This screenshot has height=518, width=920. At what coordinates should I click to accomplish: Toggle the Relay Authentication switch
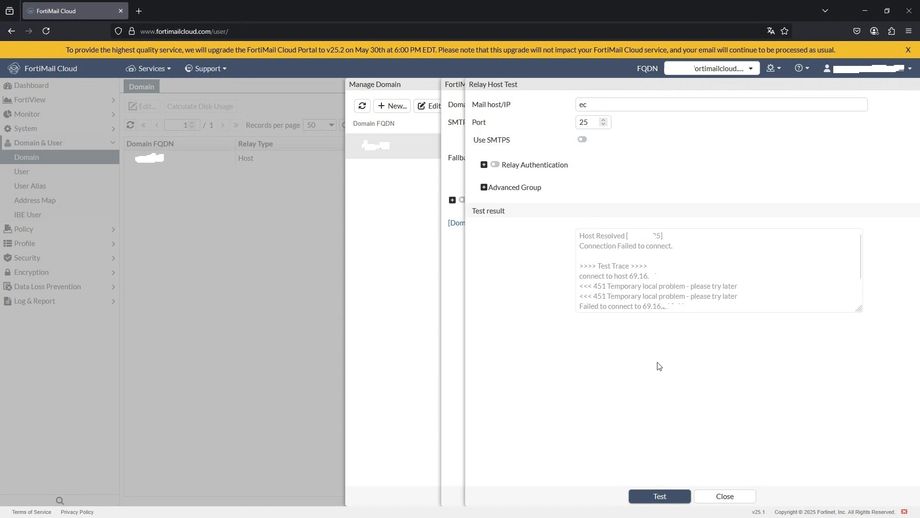tap(495, 165)
